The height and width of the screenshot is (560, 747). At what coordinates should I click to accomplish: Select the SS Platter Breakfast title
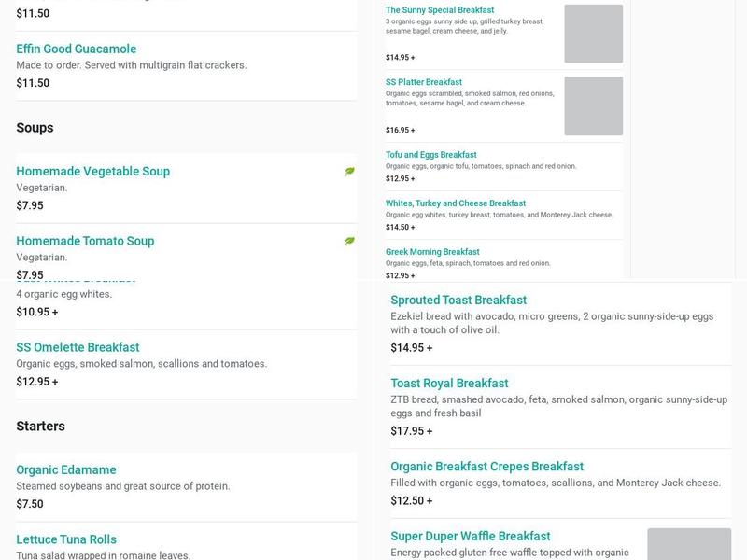(x=424, y=82)
